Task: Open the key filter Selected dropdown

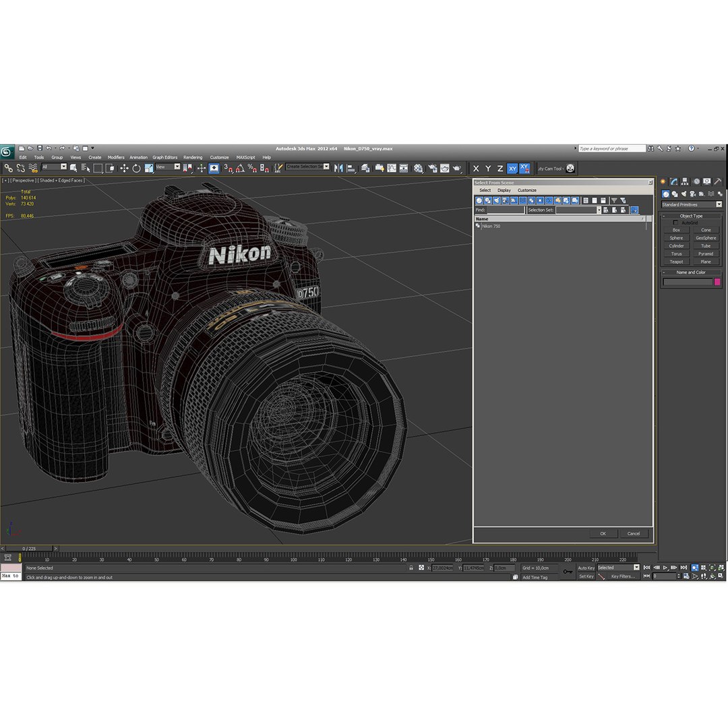Action: tap(618, 568)
